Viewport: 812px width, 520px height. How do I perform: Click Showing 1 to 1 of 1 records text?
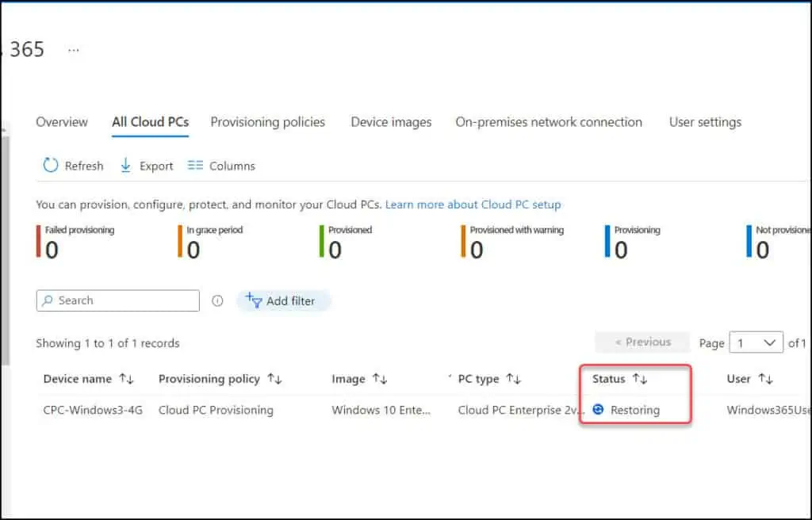tap(108, 343)
